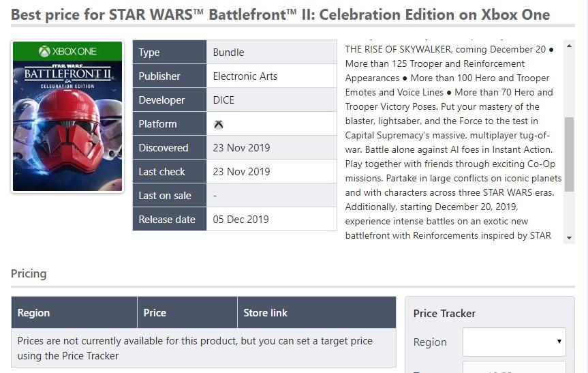Click the Electronic Arts publisher value
Viewport: 588px width, 373px height.
(x=245, y=76)
